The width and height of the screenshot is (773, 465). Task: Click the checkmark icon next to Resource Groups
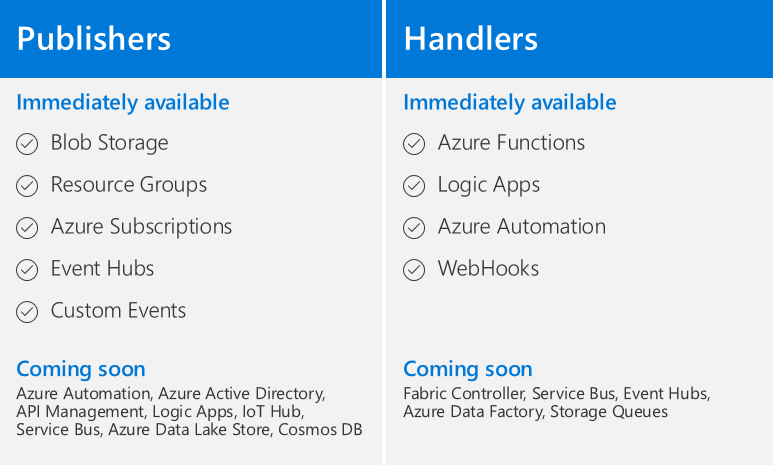click(27, 186)
